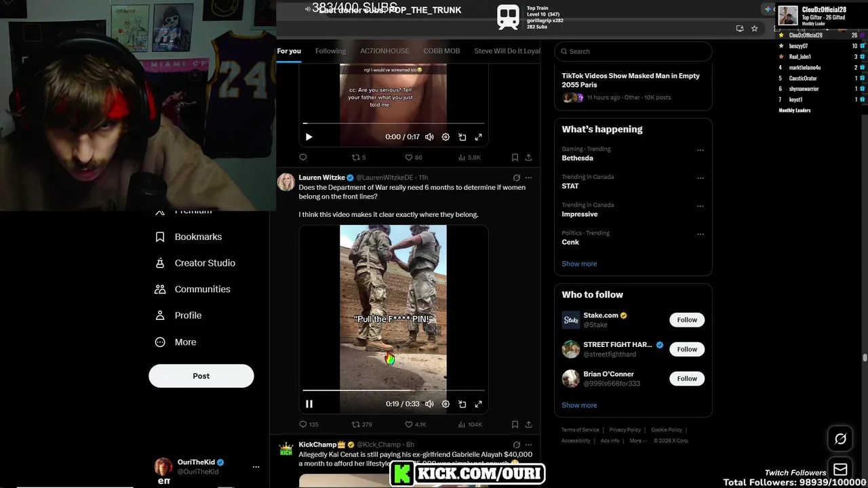Like the top post with 86 likes
Image resolution: width=868 pixels, height=488 pixels.
413,157
